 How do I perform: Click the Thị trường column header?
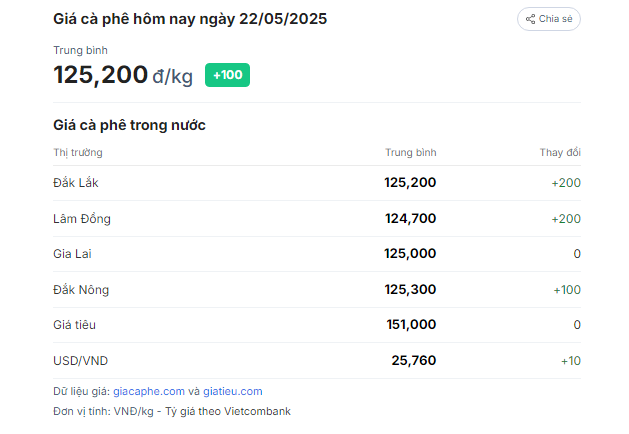click(78, 152)
